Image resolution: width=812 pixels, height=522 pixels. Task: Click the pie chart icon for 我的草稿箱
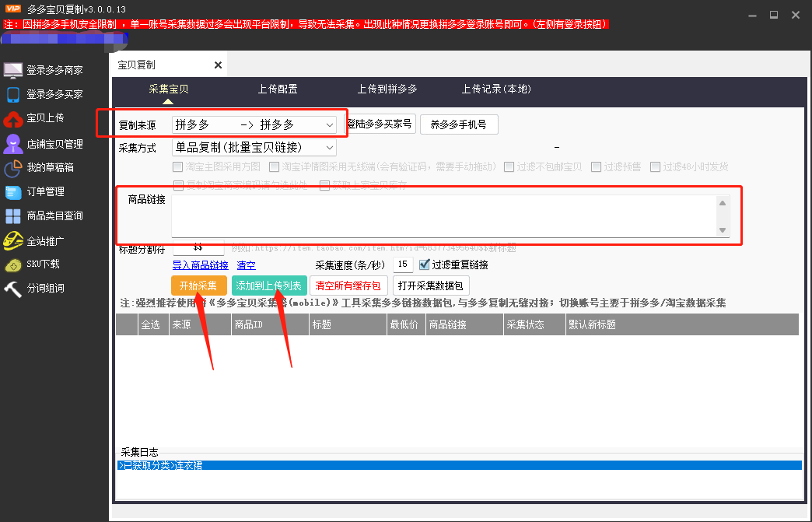click(13, 168)
